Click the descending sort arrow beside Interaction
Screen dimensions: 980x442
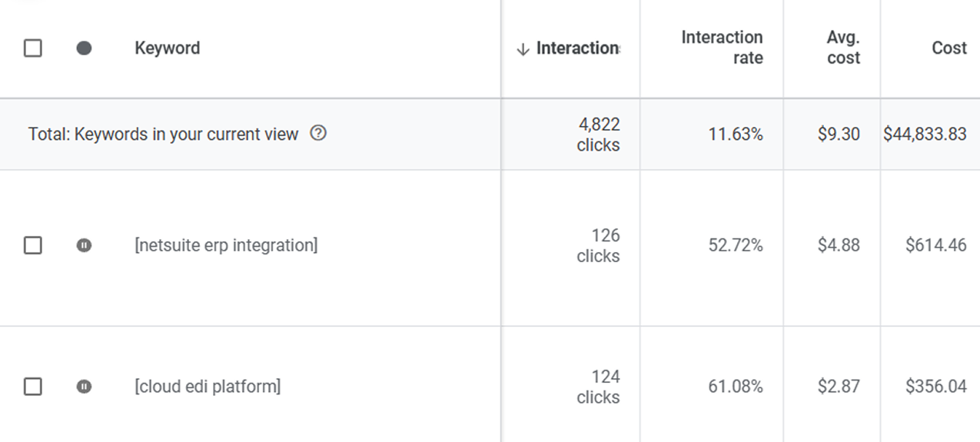point(523,49)
